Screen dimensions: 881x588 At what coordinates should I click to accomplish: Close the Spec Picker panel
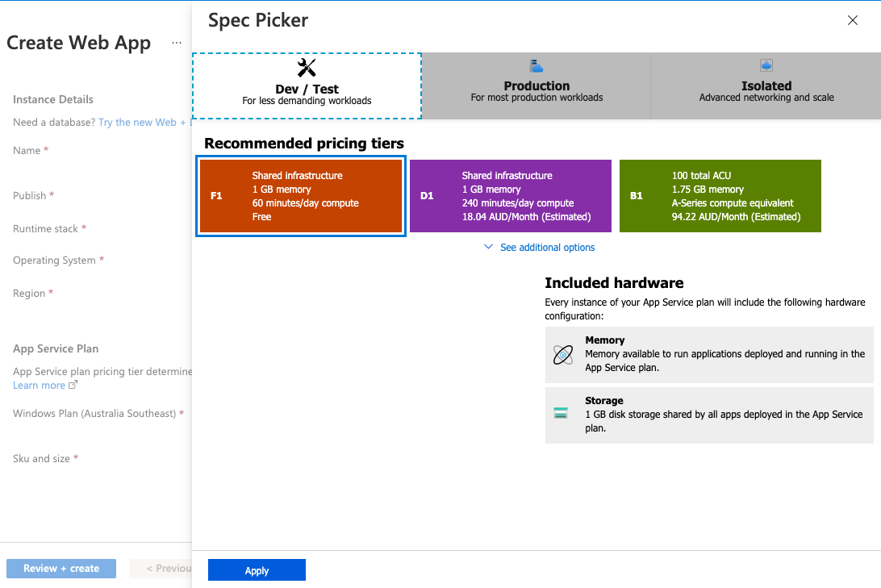tap(852, 20)
